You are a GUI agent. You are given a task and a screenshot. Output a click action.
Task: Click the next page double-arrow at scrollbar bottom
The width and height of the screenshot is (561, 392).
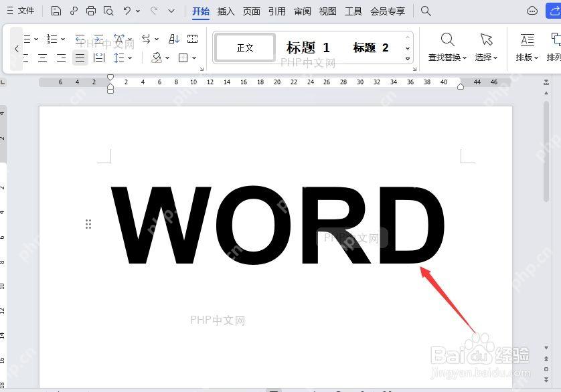click(x=546, y=379)
